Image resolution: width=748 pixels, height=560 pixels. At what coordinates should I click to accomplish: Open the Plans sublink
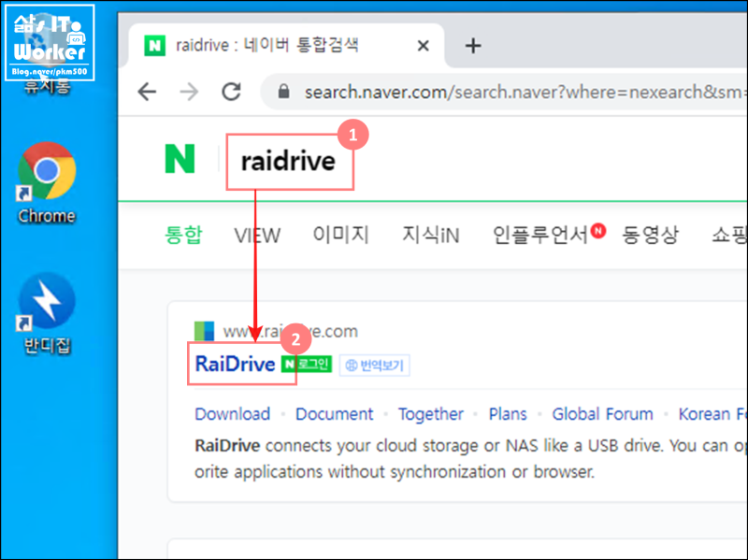(508, 414)
